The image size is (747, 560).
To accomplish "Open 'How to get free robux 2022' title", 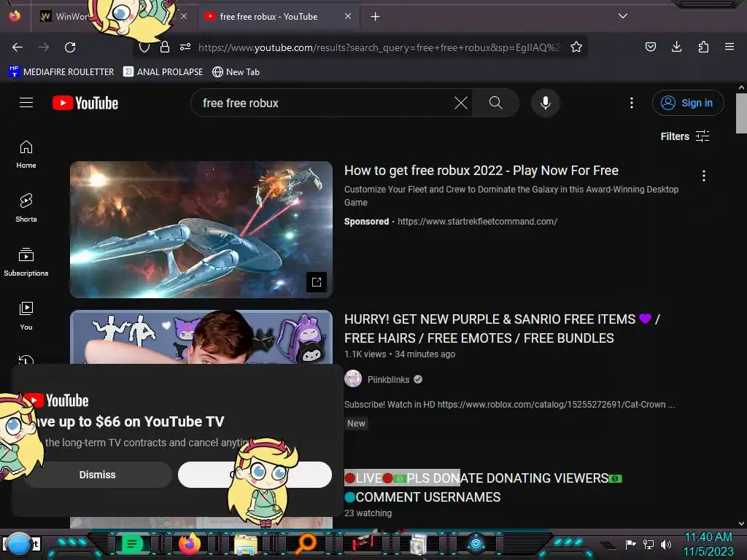I will click(481, 171).
